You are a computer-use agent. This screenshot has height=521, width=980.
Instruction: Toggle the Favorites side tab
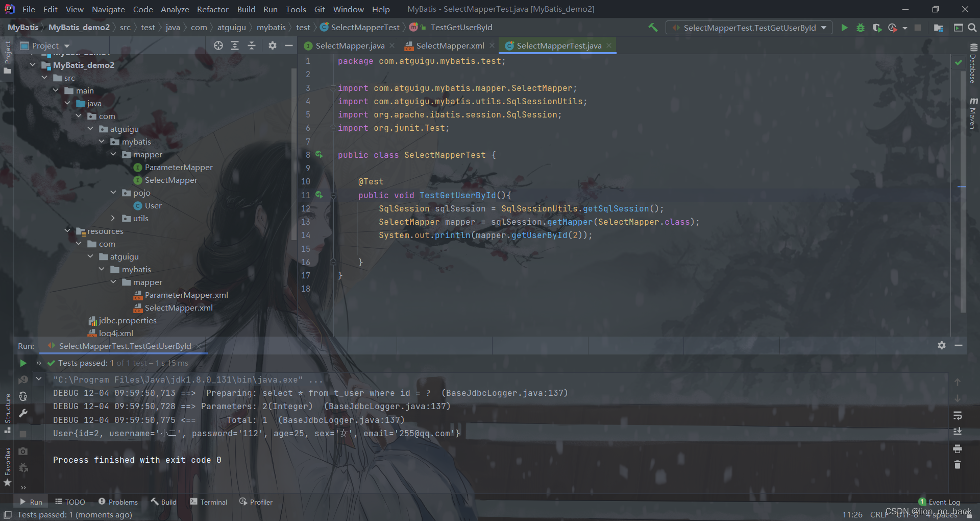pos(7,466)
